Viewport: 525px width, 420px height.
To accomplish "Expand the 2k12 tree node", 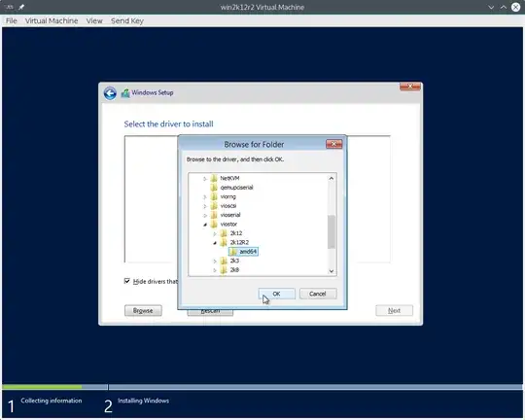I will tap(215, 233).
